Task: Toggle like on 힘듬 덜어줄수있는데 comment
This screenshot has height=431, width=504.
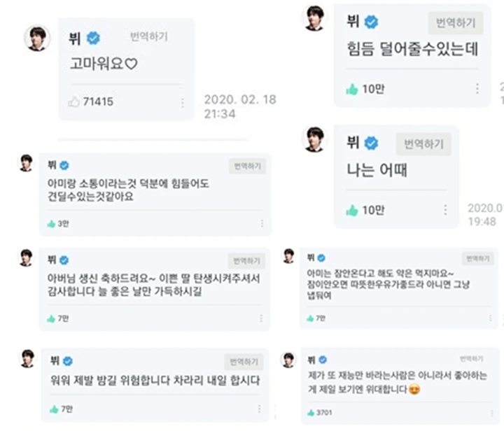Action: pos(352,90)
